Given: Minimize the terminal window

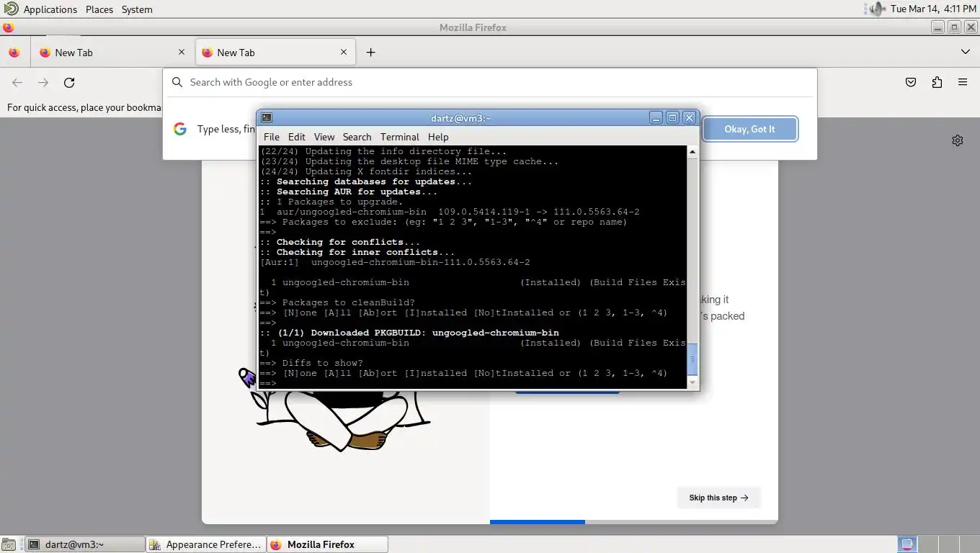Looking at the screenshot, I should point(656,117).
